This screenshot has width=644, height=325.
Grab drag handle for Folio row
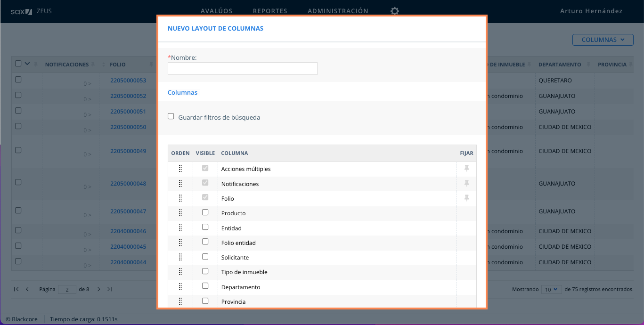(x=180, y=198)
